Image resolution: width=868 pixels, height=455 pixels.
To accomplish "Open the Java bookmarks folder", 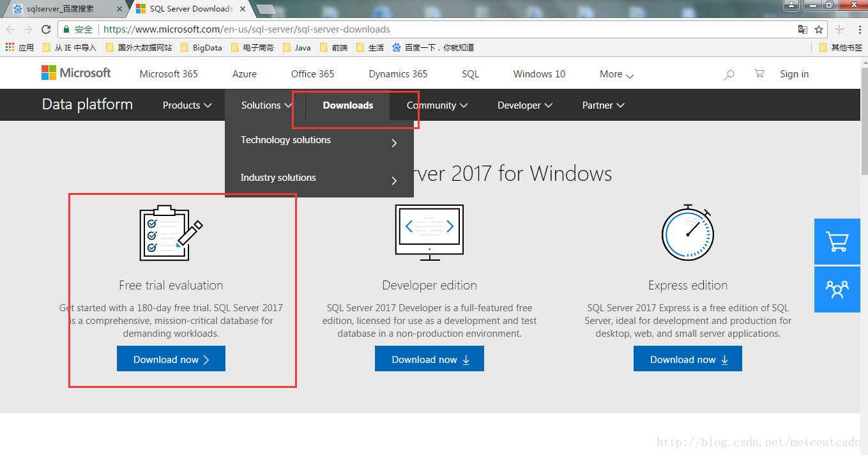I will [x=297, y=47].
